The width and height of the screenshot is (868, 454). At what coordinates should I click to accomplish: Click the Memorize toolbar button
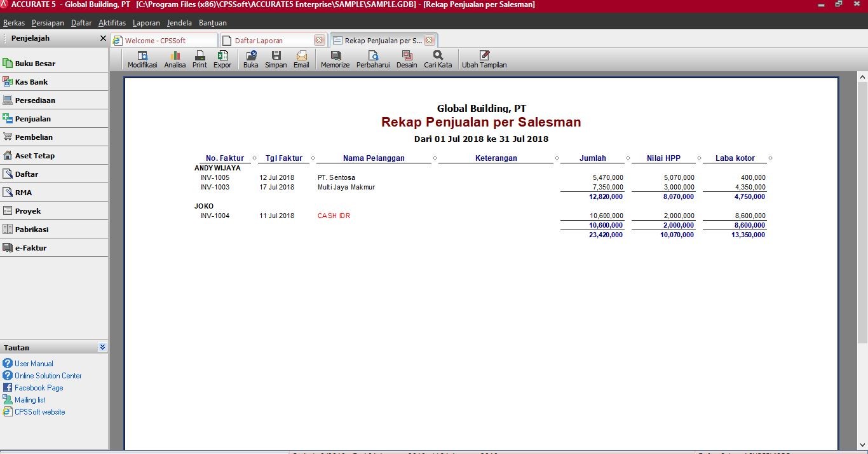pos(335,60)
